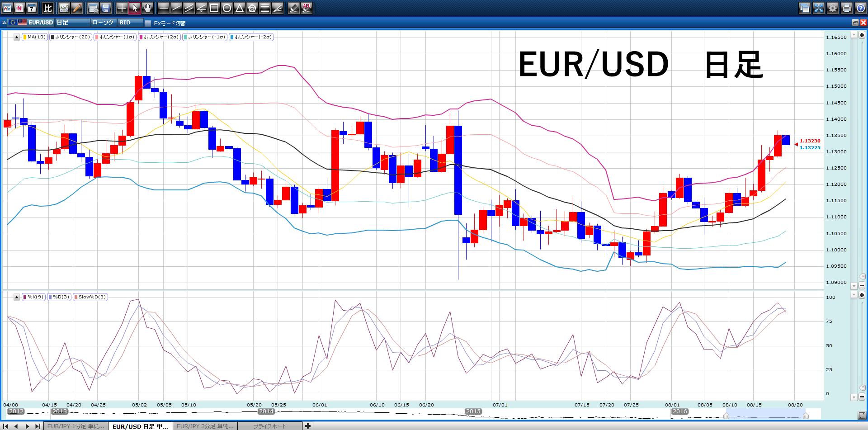Open the chart window icon in toolbar
The width and height of the screenshot is (868, 430).
click(7, 8)
